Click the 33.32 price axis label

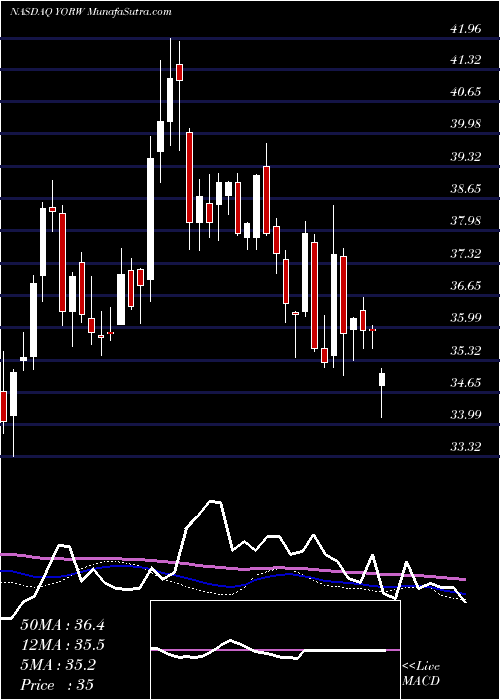(466, 446)
